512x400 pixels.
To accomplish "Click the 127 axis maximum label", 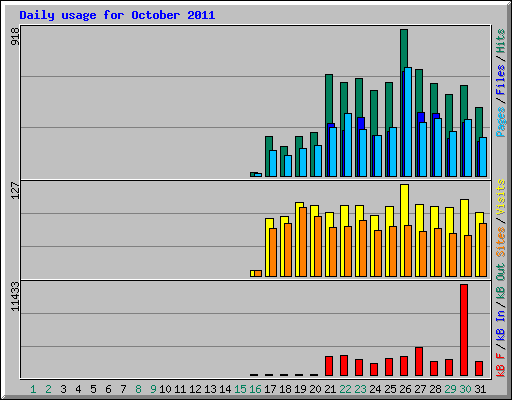I will point(15,190).
